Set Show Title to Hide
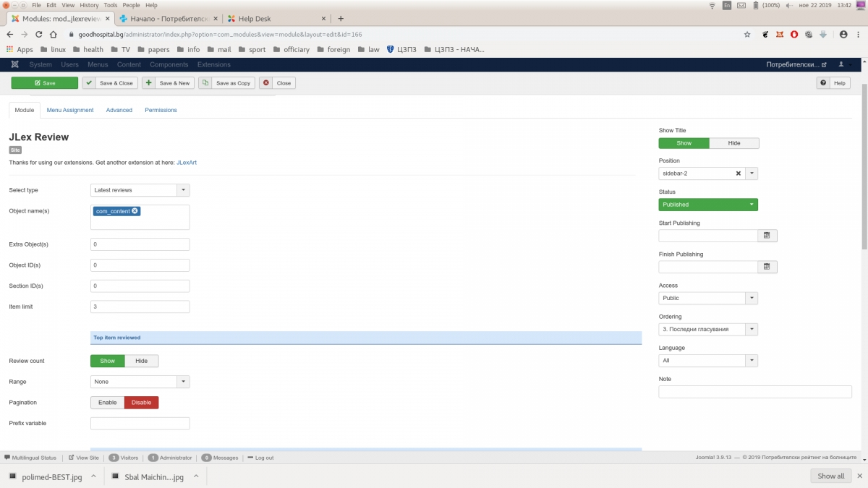Viewport: 868px width, 488px height. pos(733,143)
